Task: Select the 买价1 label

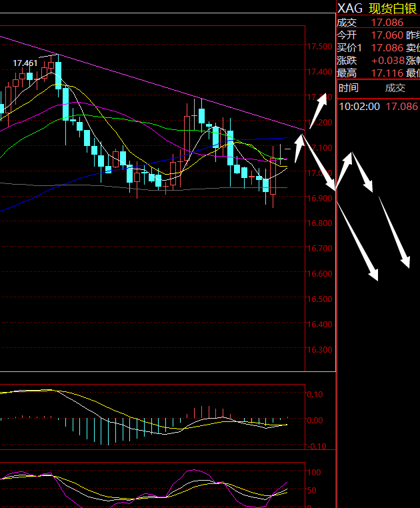Action: (349, 48)
